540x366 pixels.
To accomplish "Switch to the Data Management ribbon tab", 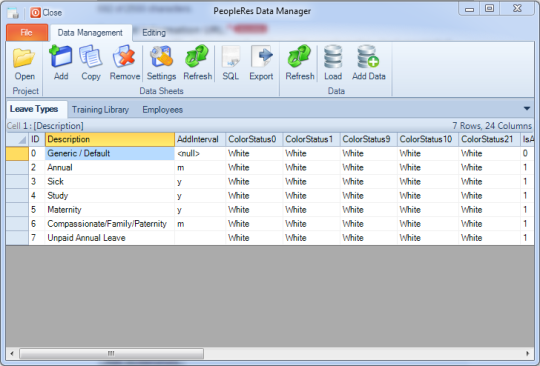I will (90, 33).
